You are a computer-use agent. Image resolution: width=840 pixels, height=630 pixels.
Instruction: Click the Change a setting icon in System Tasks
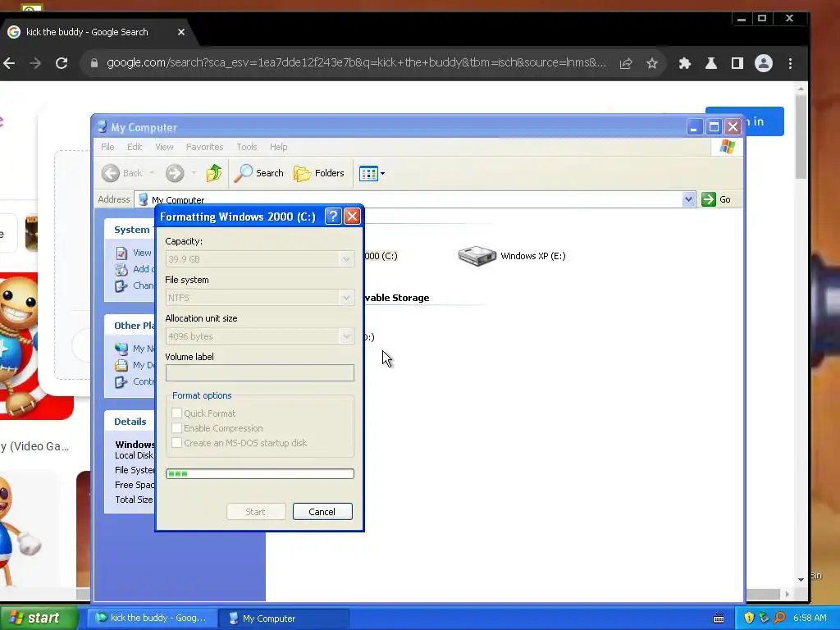pyautogui.click(x=121, y=285)
